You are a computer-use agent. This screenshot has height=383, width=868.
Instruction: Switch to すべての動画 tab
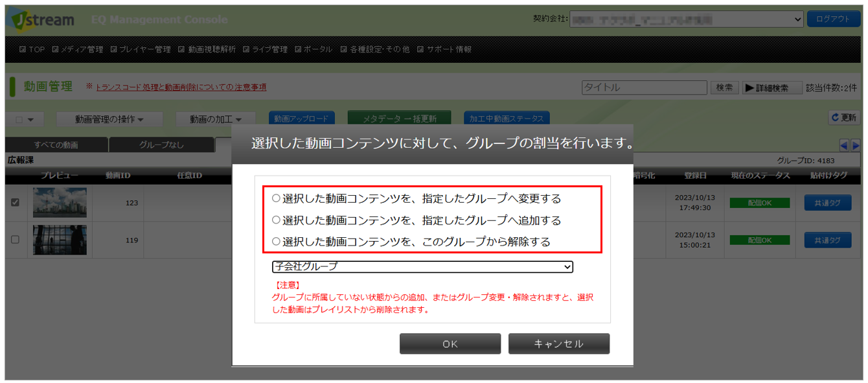[56, 145]
